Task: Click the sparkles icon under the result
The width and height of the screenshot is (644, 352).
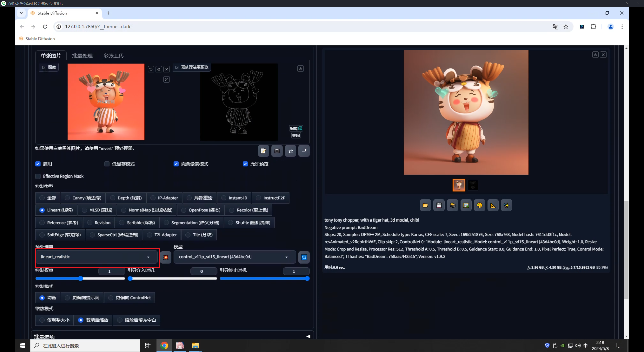Action: coord(506,205)
